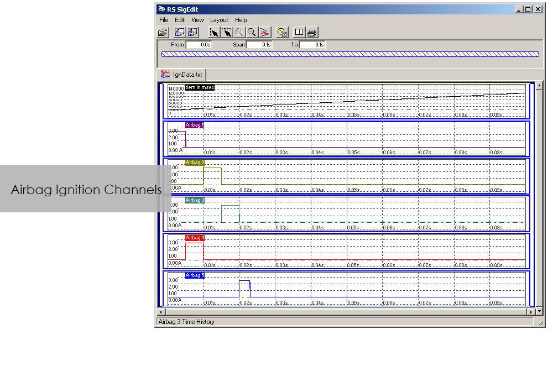This screenshot has width=553, height=392.
Task: Click the From time input field
Action: (x=199, y=45)
